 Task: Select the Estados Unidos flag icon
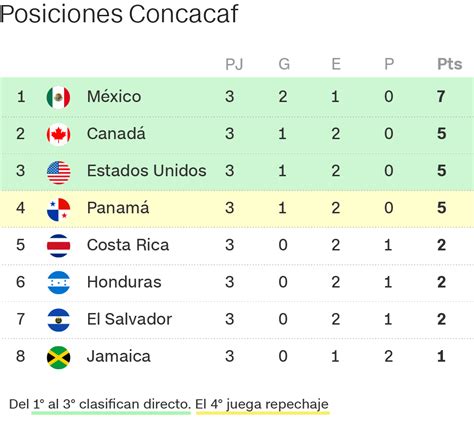point(58,172)
